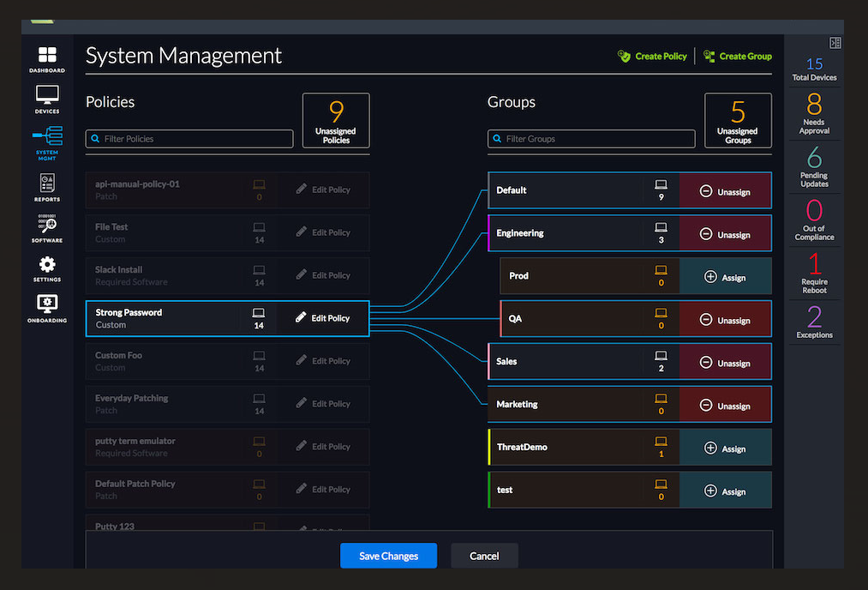Click pencil icon for Strong Password policy
The width and height of the screenshot is (868, 590).
301,317
